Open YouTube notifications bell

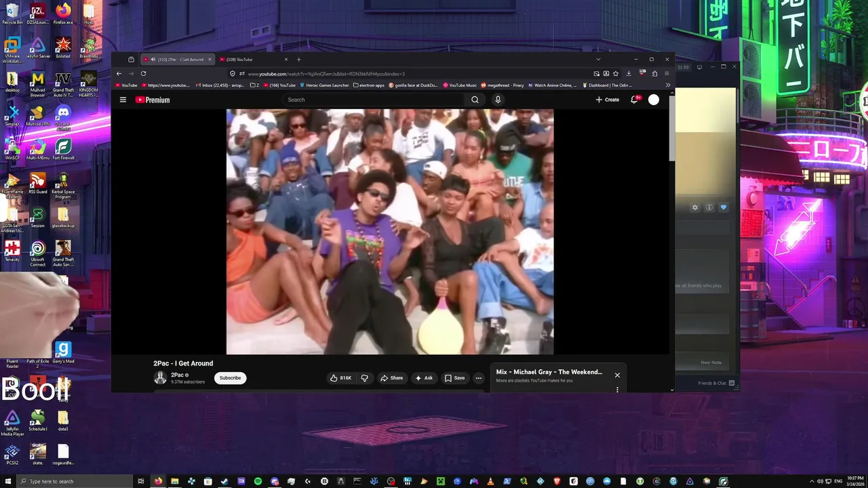pyautogui.click(x=635, y=100)
